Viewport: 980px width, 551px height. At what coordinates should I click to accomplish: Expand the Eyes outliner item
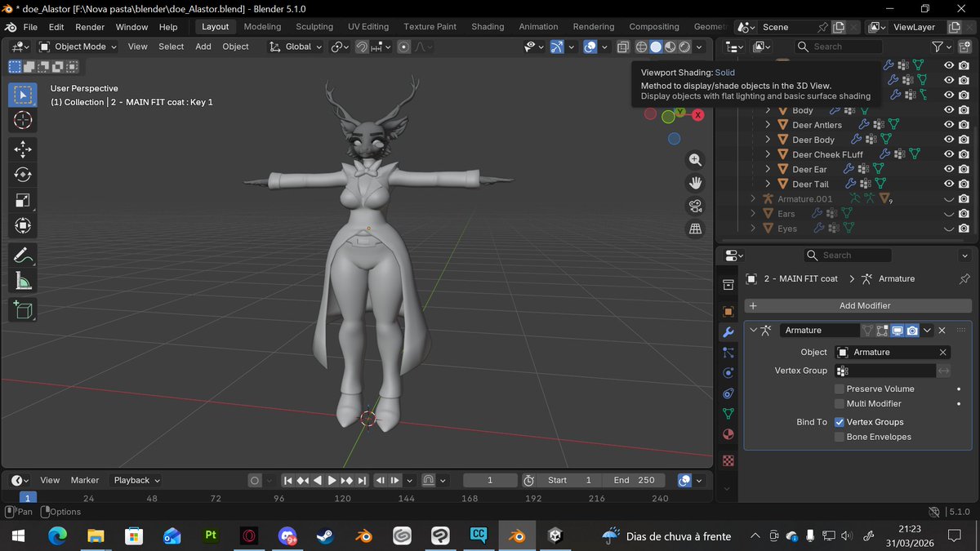tap(753, 229)
